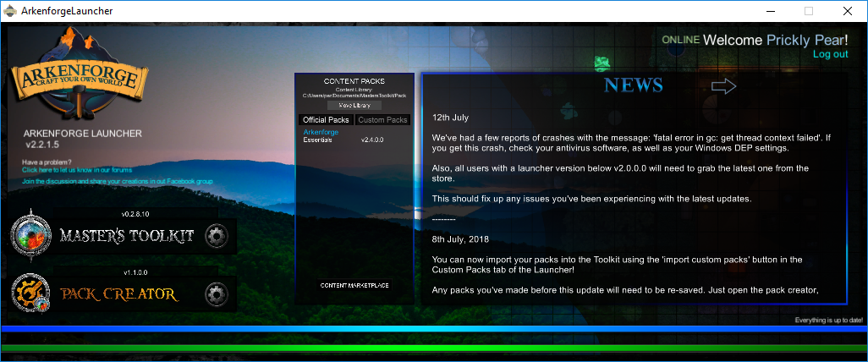The image size is (868, 362).
Task: Click the Master's Toolkit round emblem icon
Action: (31, 235)
